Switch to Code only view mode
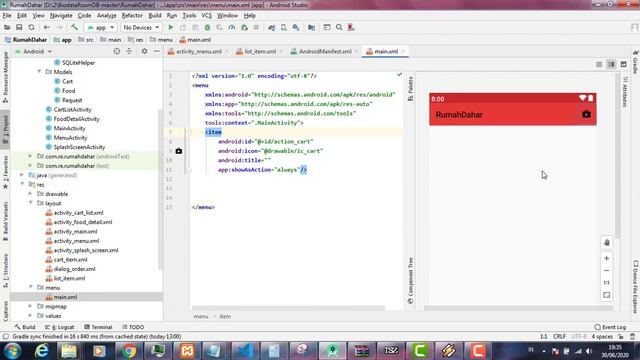Viewport: 640px width, 360px height. (599, 64)
